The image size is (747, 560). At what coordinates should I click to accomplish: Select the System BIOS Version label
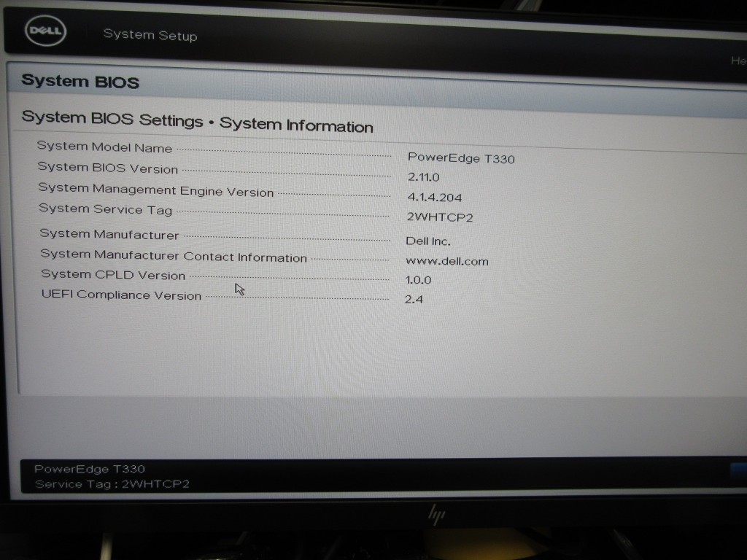(x=108, y=168)
